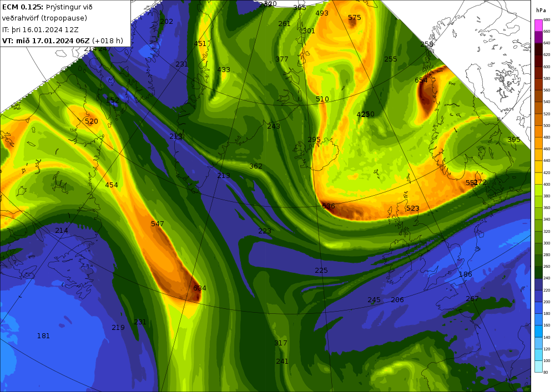Click the map value 255
Viewport: 555px width, 392px height.
pyautogui.click(x=391, y=59)
